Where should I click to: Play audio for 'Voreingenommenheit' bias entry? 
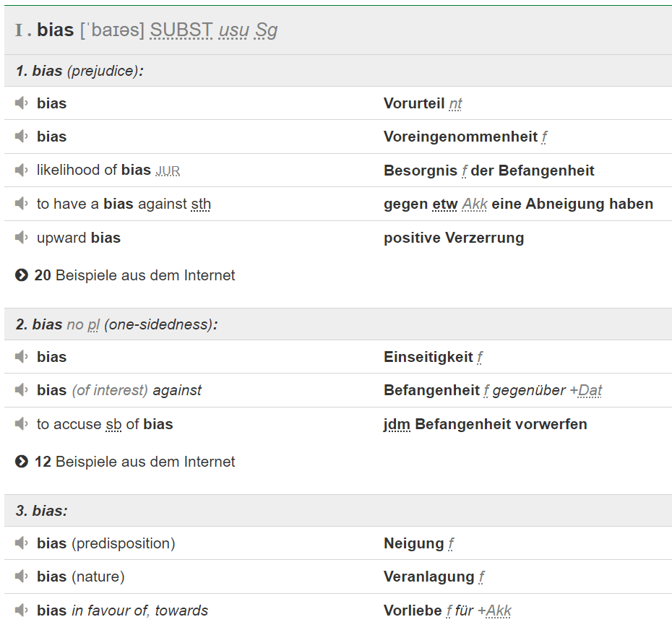click(x=22, y=137)
